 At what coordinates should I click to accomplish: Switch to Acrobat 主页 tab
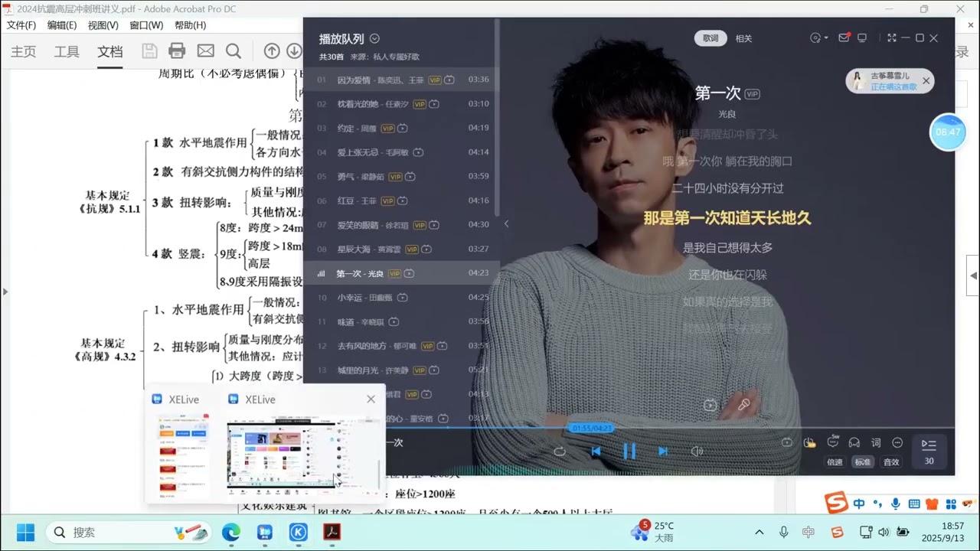(23, 52)
